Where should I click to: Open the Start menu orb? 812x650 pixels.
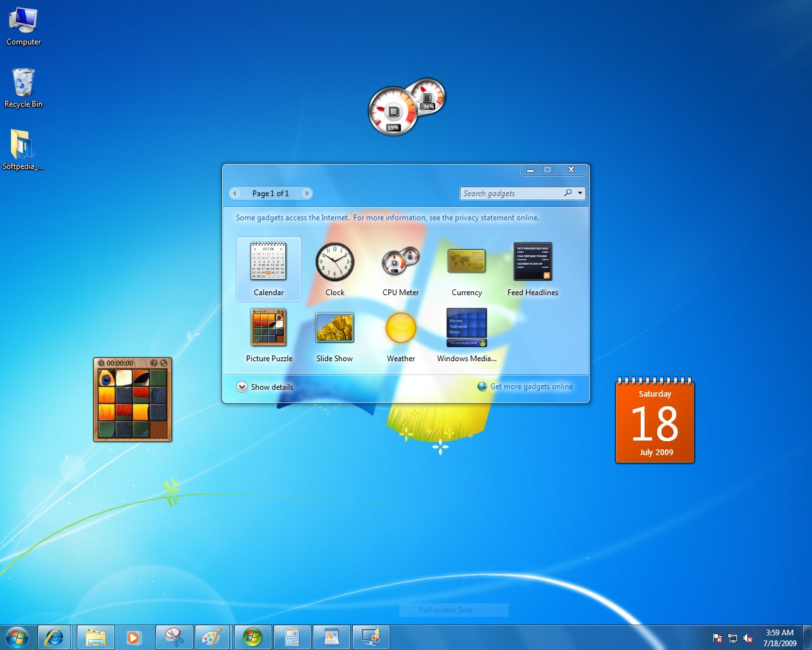point(17,637)
